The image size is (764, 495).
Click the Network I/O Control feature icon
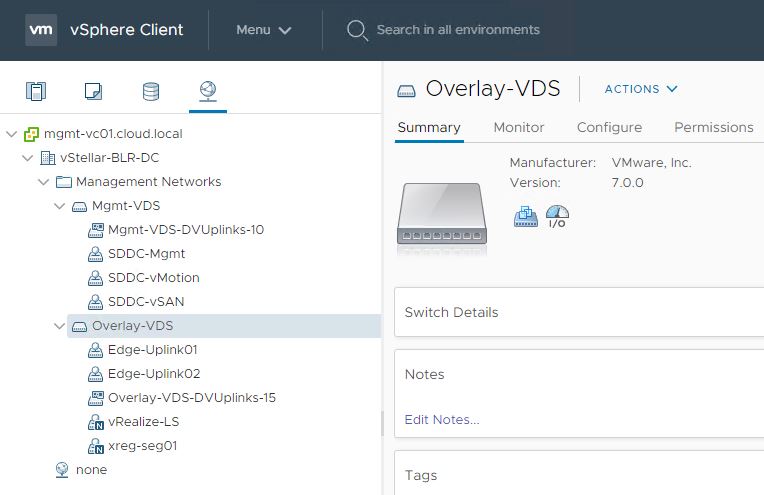pos(557,216)
